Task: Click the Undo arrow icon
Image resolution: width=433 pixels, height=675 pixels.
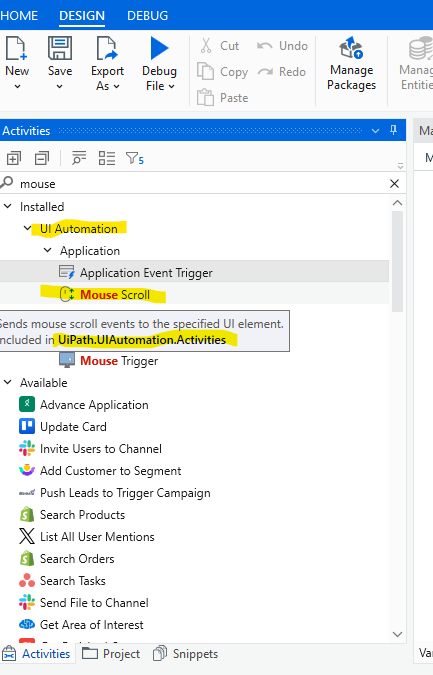Action: click(265, 46)
